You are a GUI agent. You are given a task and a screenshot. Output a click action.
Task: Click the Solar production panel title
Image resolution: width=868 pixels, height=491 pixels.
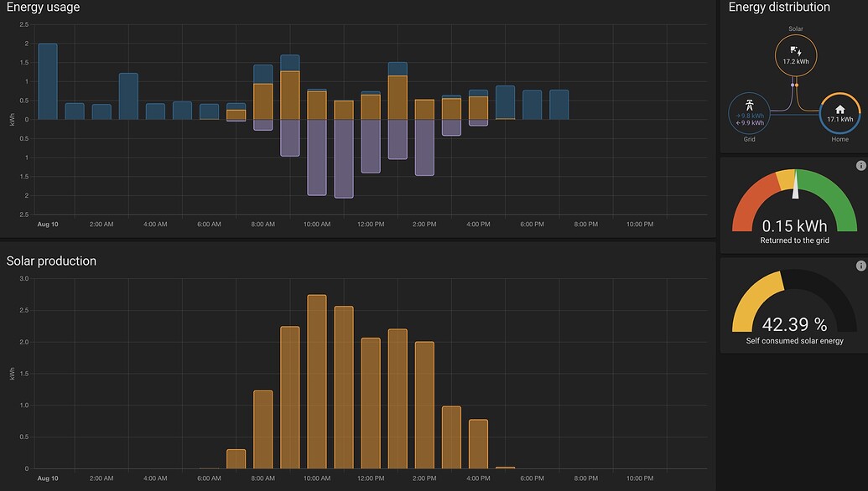[50, 261]
